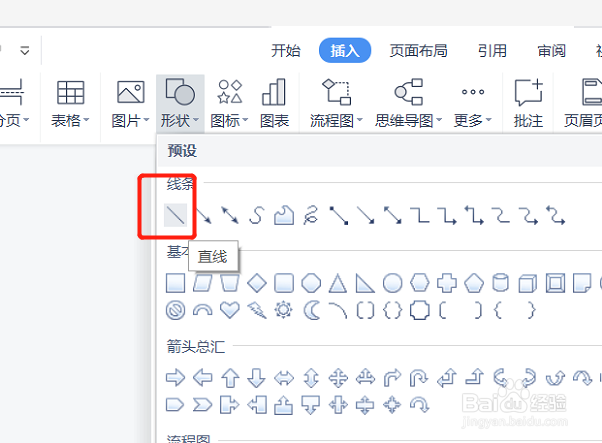
Task: Open the 表格 table dropdown
Action: pos(71,104)
